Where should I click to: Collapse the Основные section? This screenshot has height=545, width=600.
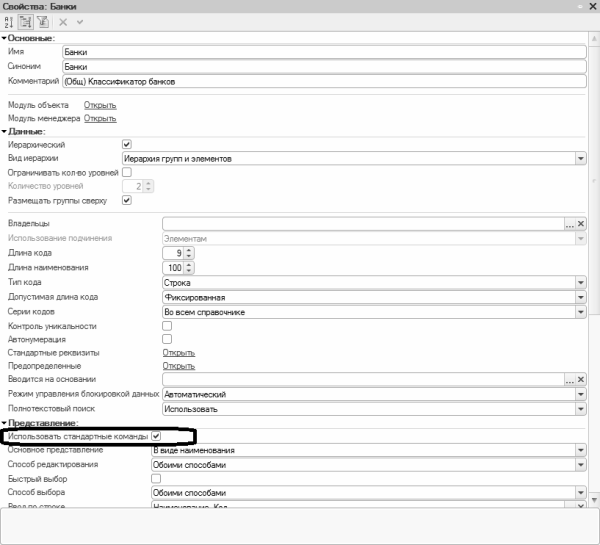point(4,37)
